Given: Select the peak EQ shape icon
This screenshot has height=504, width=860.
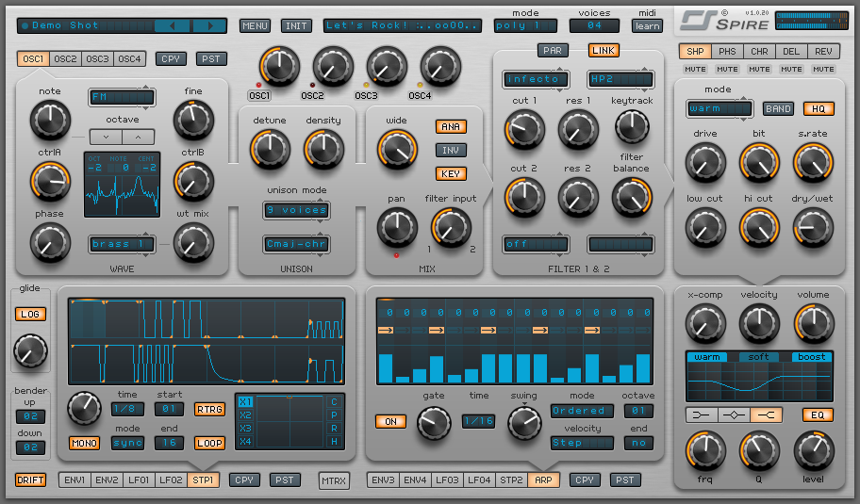Looking at the screenshot, I should tap(736, 415).
